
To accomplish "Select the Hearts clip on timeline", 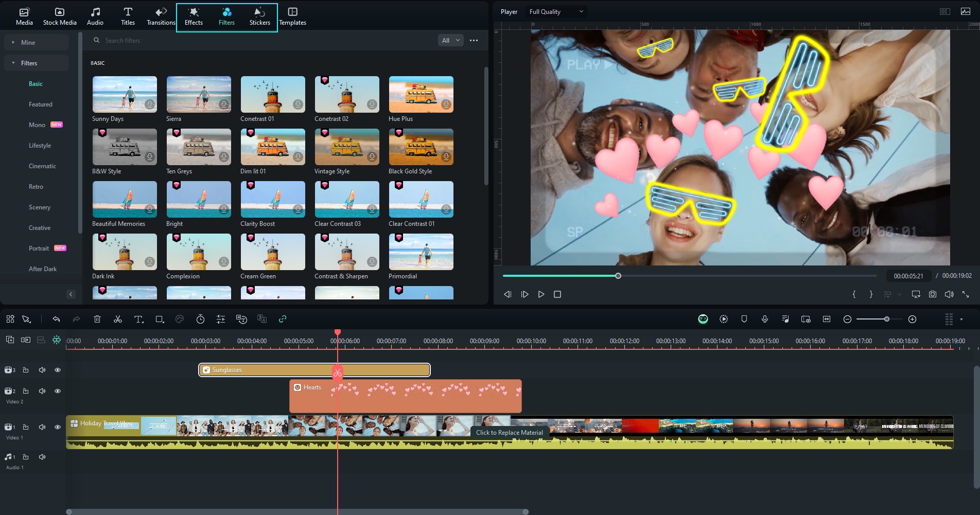I will [406, 396].
